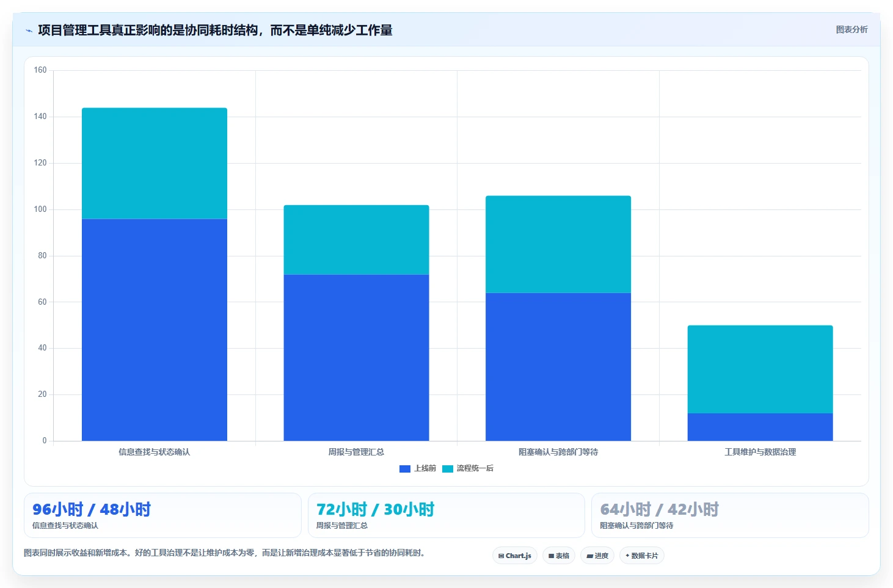Click the card caption 阻塞确认与跨部门等待
The height and width of the screenshot is (588, 893).
tap(636, 525)
